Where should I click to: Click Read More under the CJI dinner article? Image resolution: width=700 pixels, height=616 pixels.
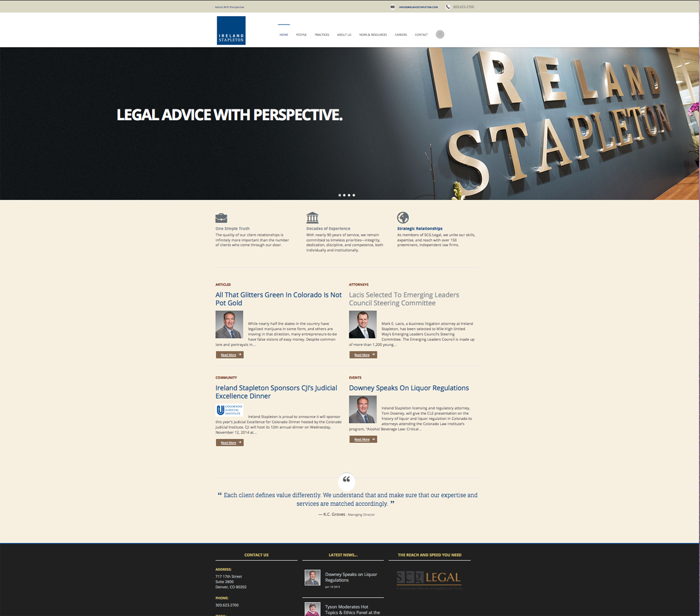point(229,443)
